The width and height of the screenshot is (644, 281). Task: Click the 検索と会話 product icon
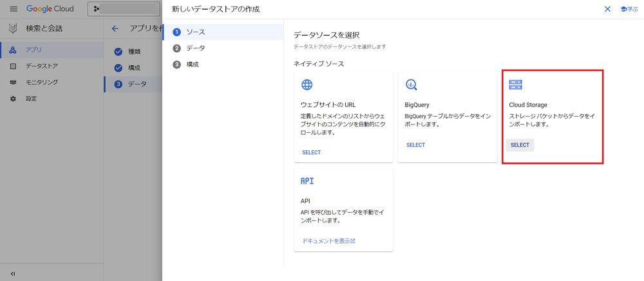click(x=13, y=29)
